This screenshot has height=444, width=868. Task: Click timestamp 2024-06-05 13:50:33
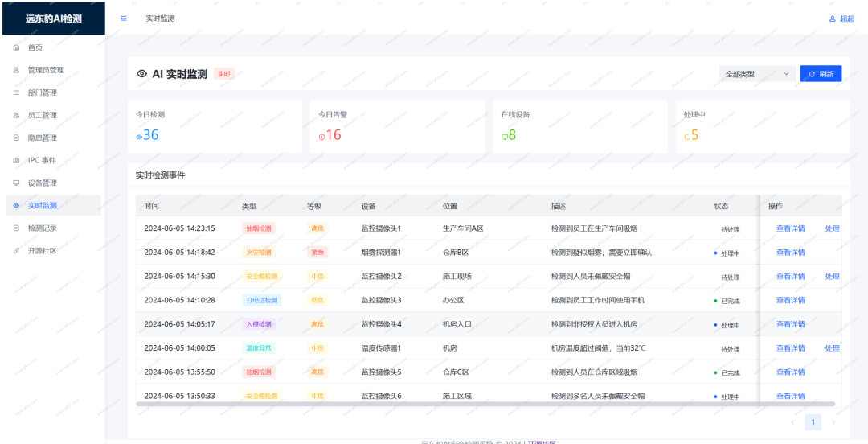point(180,396)
